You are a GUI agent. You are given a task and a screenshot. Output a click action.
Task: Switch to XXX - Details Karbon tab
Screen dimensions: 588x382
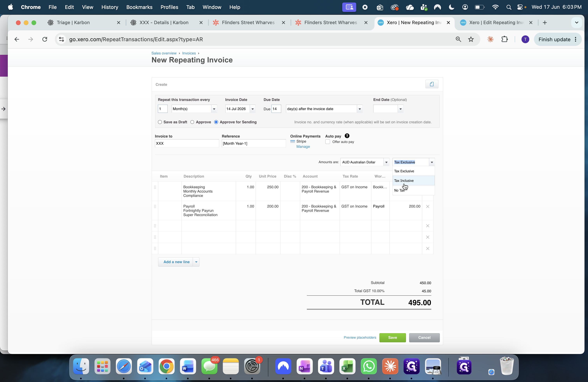point(166,23)
